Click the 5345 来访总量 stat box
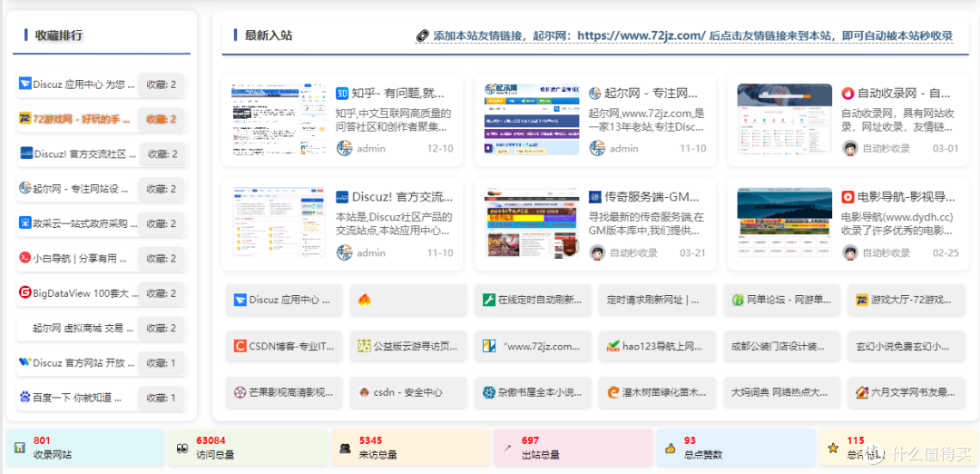The width and height of the screenshot is (980, 474). click(410, 448)
